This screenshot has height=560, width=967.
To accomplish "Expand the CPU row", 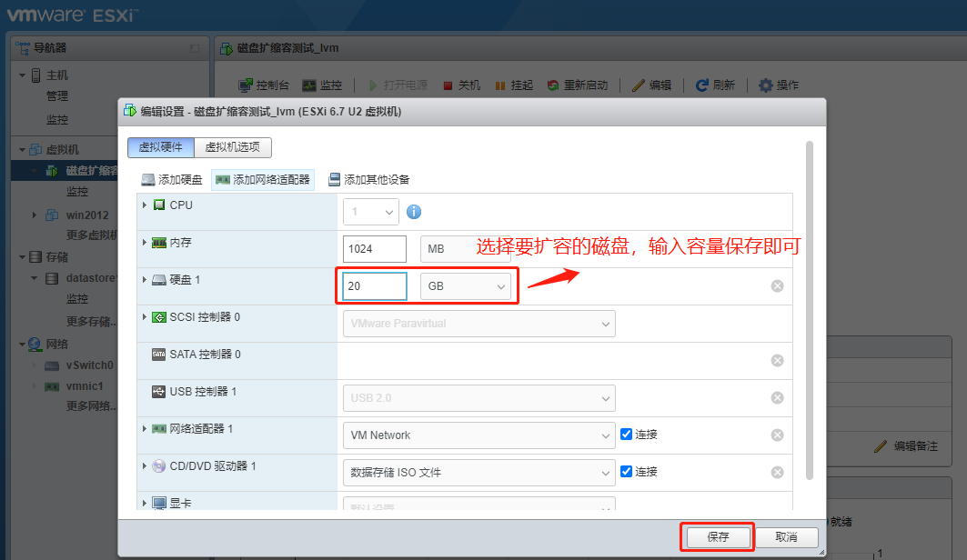I will click(145, 205).
